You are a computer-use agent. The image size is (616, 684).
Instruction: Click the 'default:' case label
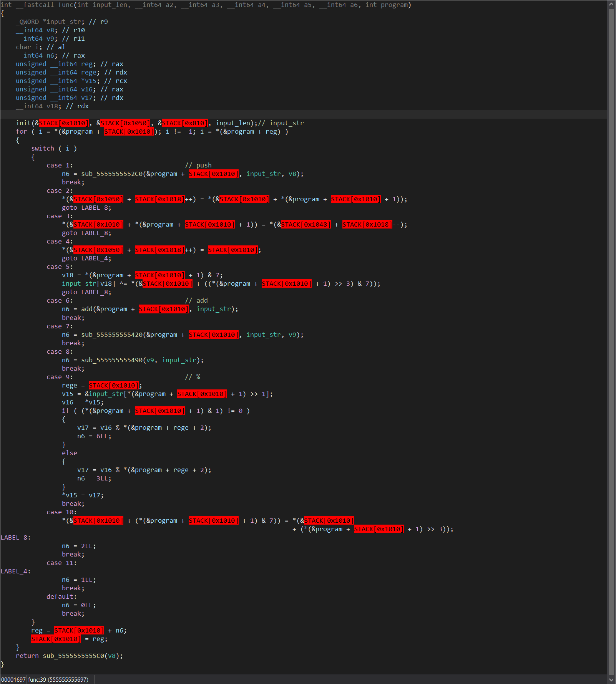tap(61, 597)
